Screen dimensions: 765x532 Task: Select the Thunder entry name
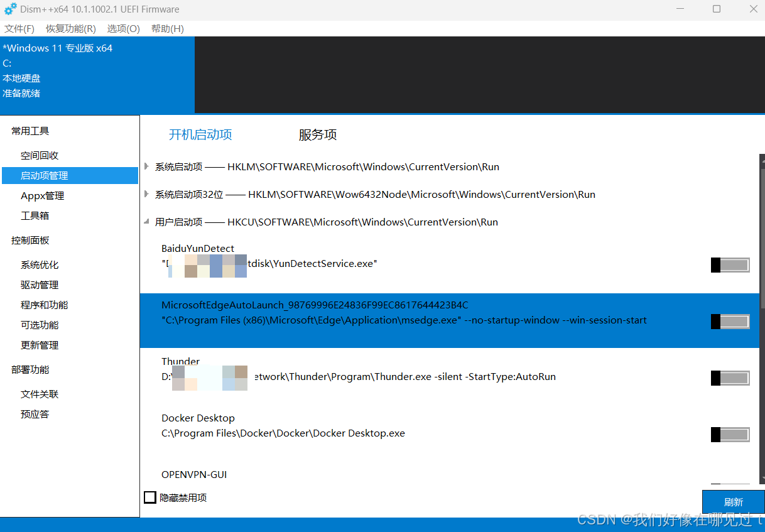click(x=180, y=362)
